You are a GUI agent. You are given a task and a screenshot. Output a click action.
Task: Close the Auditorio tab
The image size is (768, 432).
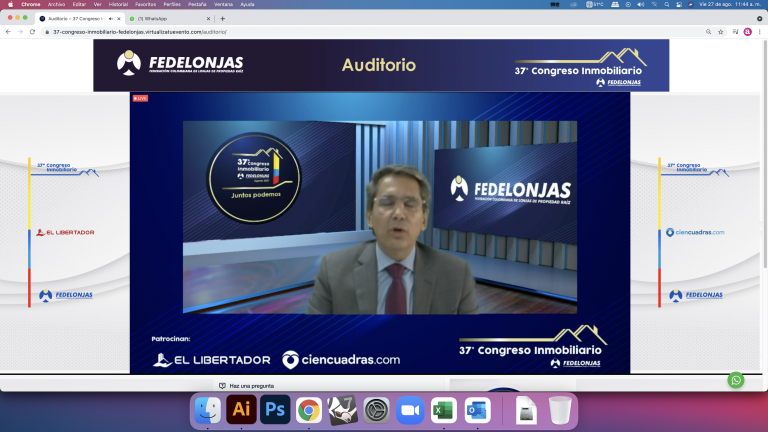pos(119,19)
